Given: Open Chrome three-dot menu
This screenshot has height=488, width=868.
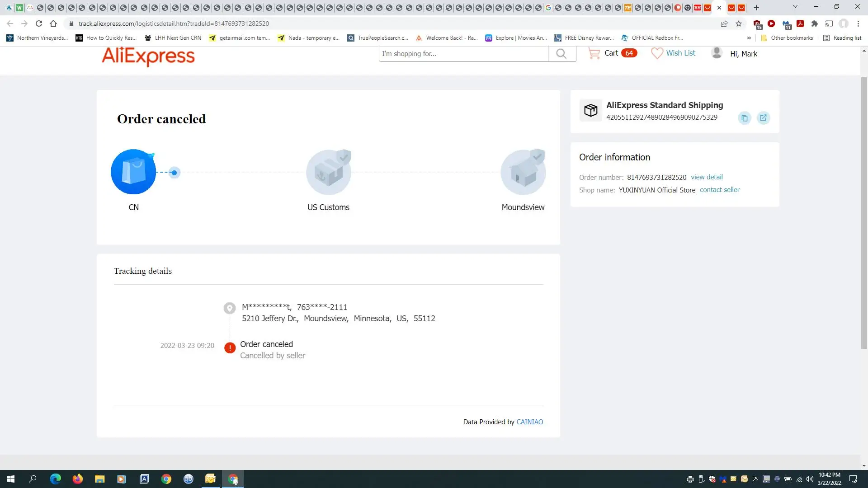Looking at the screenshot, I should click(858, 23).
